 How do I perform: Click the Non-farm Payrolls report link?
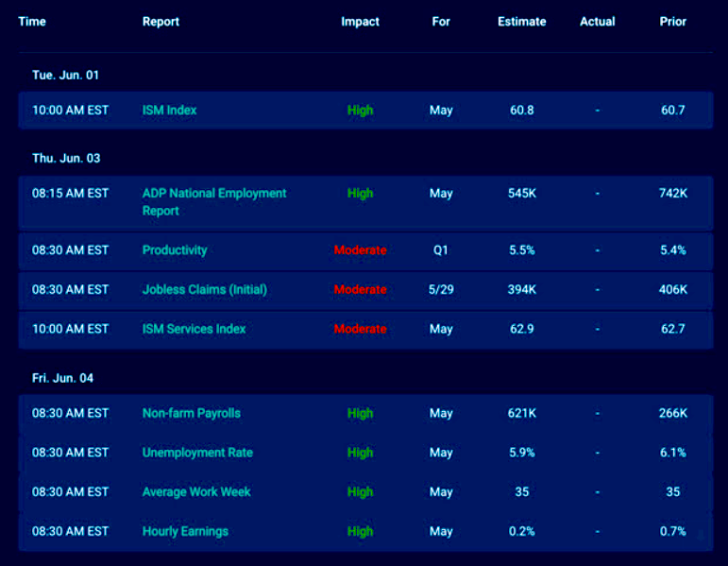point(192,413)
